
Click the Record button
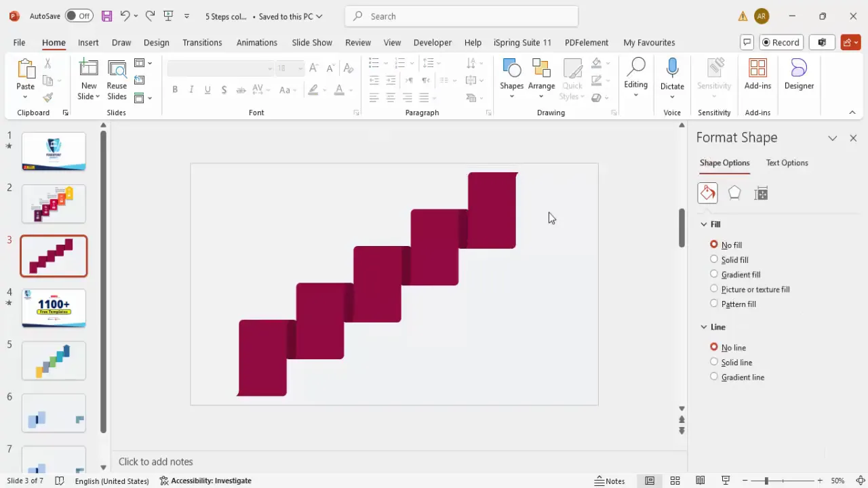point(781,42)
